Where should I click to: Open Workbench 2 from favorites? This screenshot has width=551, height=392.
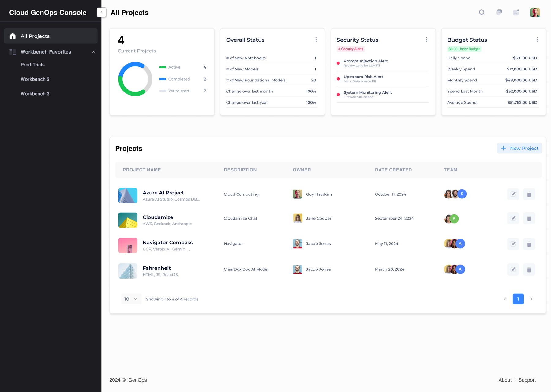[35, 79]
